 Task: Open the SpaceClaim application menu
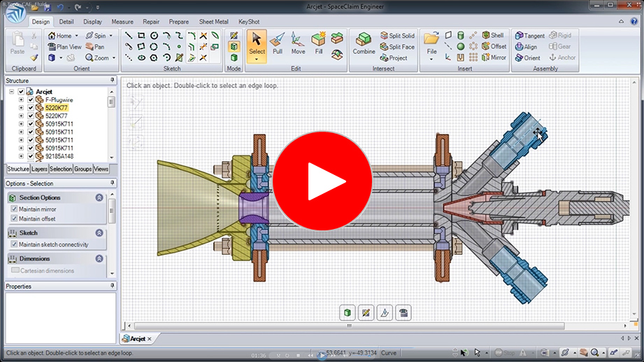point(15,13)
